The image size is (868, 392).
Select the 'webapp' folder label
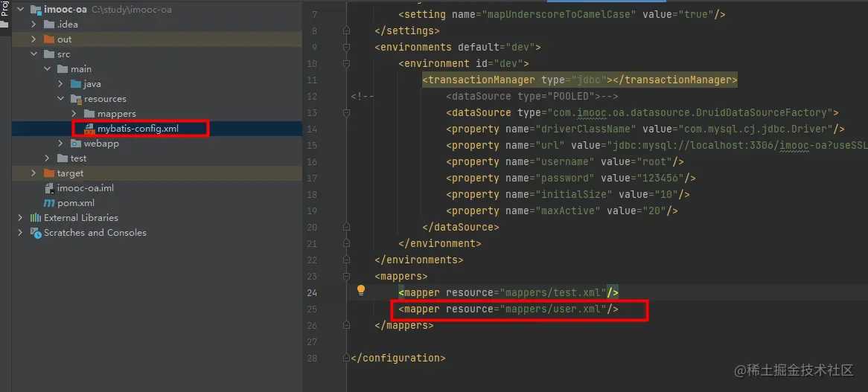click(x=101, y=144)
